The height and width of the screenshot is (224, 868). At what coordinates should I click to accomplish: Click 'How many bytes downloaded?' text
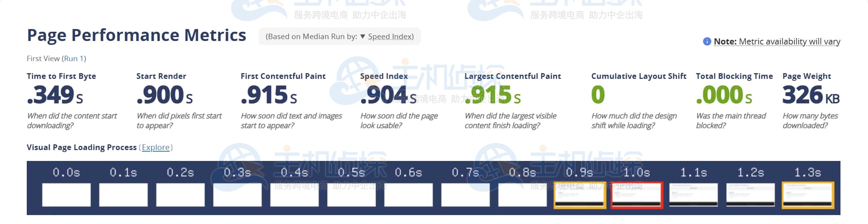tap(810, 121)
